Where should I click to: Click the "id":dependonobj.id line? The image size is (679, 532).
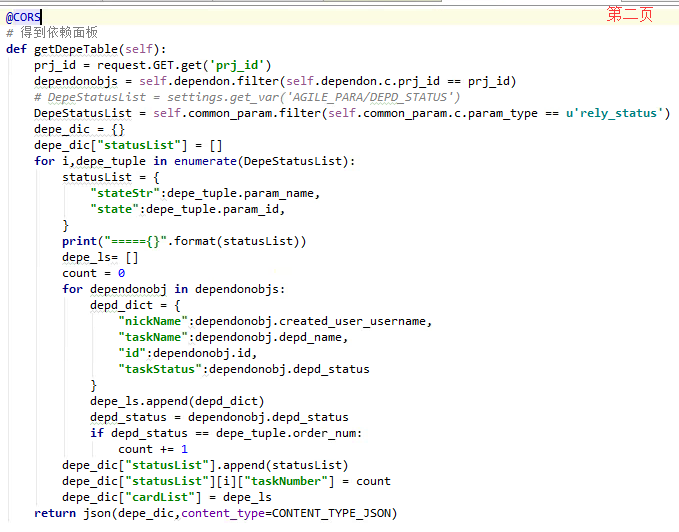click(x=188, y=353)
